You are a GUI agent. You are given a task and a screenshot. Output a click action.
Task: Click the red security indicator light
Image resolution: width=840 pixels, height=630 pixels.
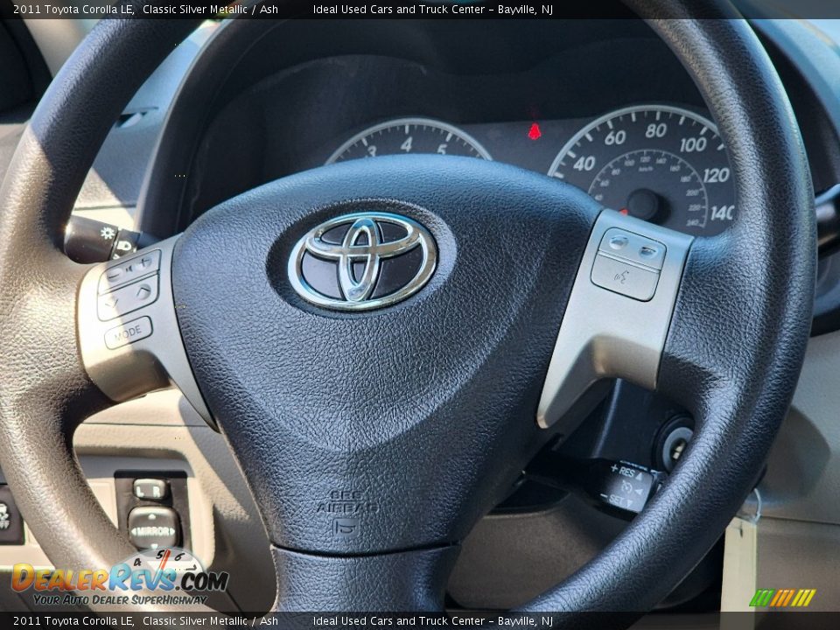tap(534, 131)
